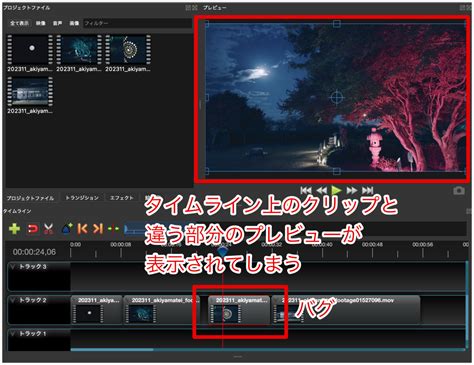Click the blue playhead marker on ruler

pyautogui.click(x=223, y=251)
